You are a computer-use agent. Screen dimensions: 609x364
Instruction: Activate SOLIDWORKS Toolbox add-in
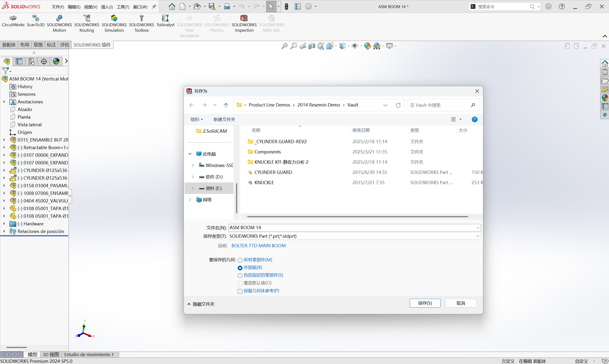(x=141, y=24)
